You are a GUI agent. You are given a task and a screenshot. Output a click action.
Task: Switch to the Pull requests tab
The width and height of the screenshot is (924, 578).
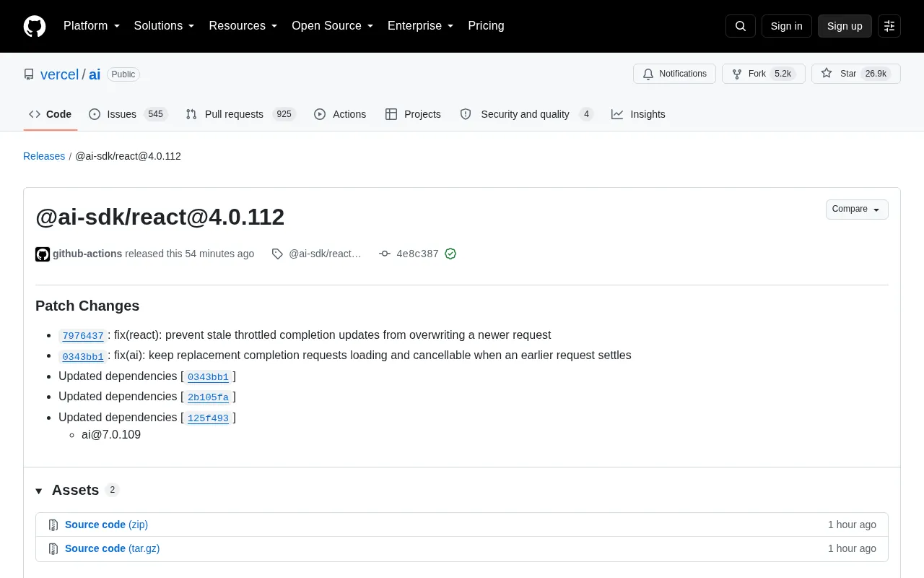coord(240,114)
